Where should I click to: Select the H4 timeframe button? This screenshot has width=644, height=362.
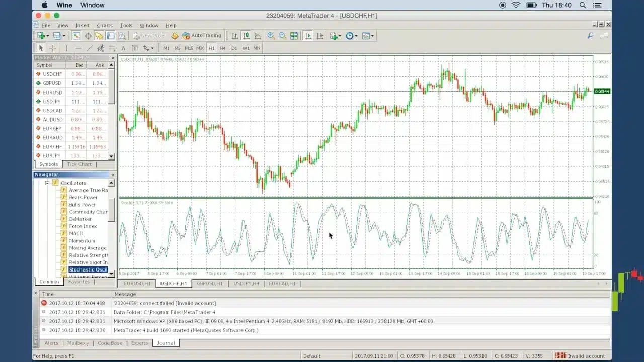222,48
